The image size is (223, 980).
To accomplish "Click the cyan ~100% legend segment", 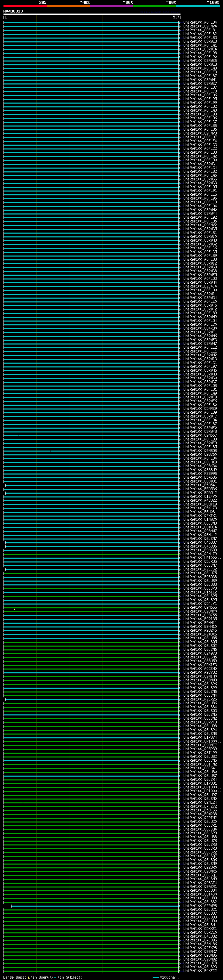I will (198, 6).
